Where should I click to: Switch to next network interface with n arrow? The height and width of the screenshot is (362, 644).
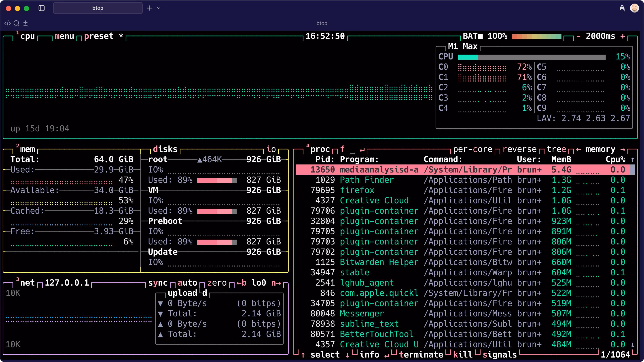tap(276, 283)
